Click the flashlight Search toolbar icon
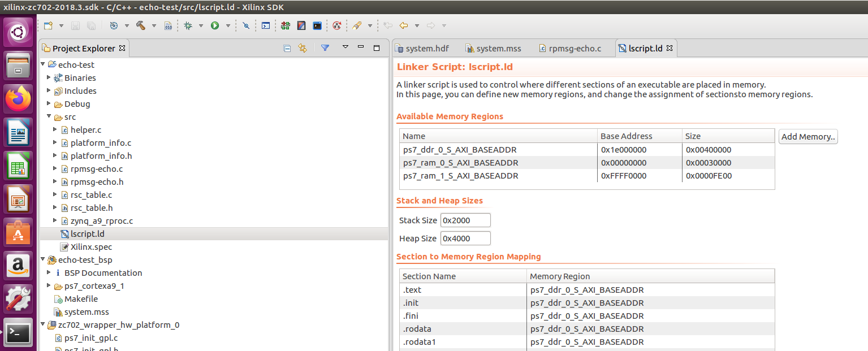The height and width of the screenshot is (351, 868). point(357,25)
